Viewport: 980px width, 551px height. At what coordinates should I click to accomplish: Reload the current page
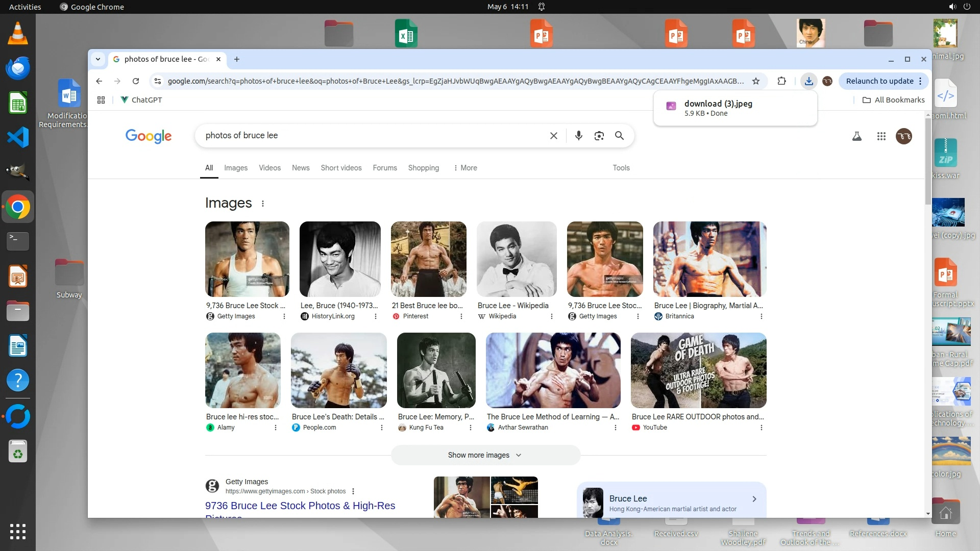[136, 81]
